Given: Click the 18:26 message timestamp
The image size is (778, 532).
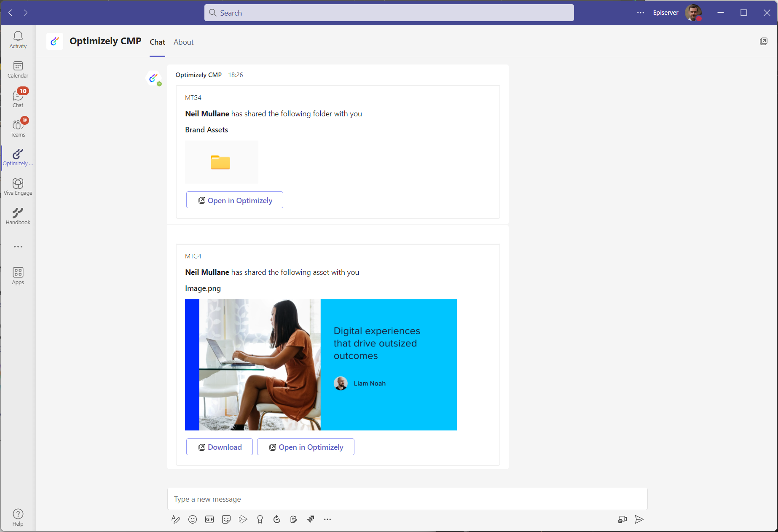Looking at the screenshot, I should point(236,75).
